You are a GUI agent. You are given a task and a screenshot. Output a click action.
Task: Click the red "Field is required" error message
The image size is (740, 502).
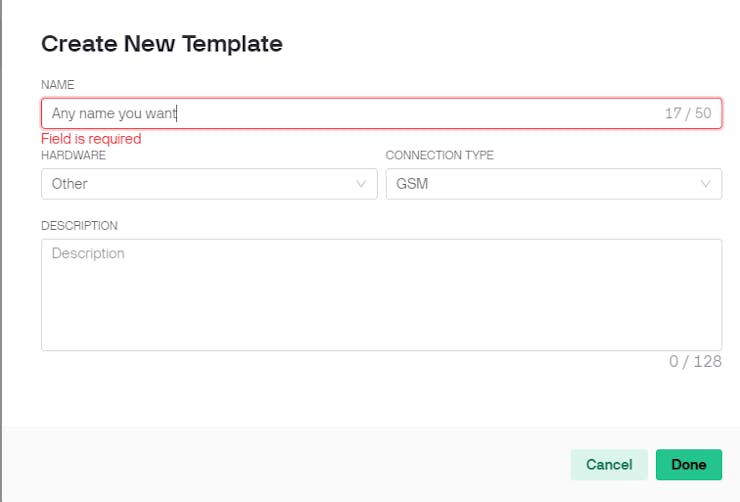[91, 139]
